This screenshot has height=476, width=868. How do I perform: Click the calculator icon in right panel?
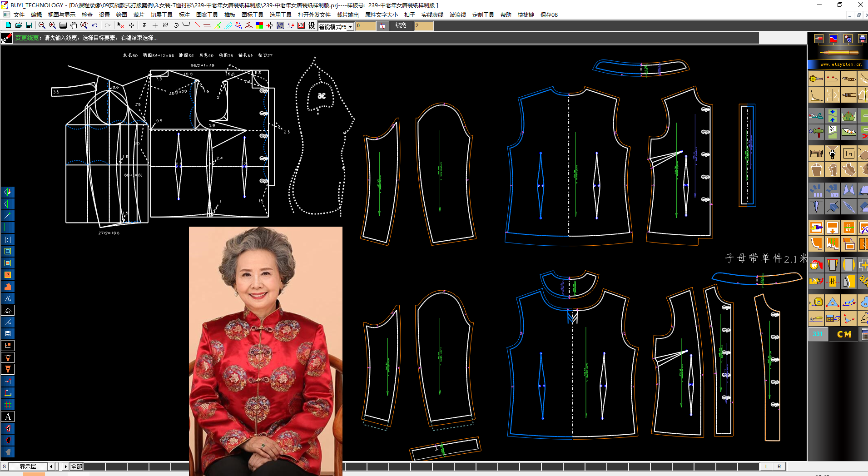863,334
